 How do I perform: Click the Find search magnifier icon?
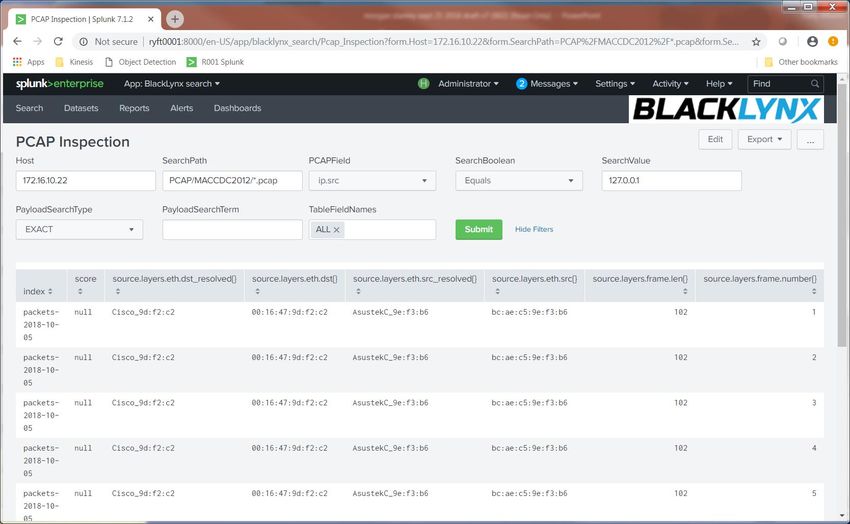point(815,83)
